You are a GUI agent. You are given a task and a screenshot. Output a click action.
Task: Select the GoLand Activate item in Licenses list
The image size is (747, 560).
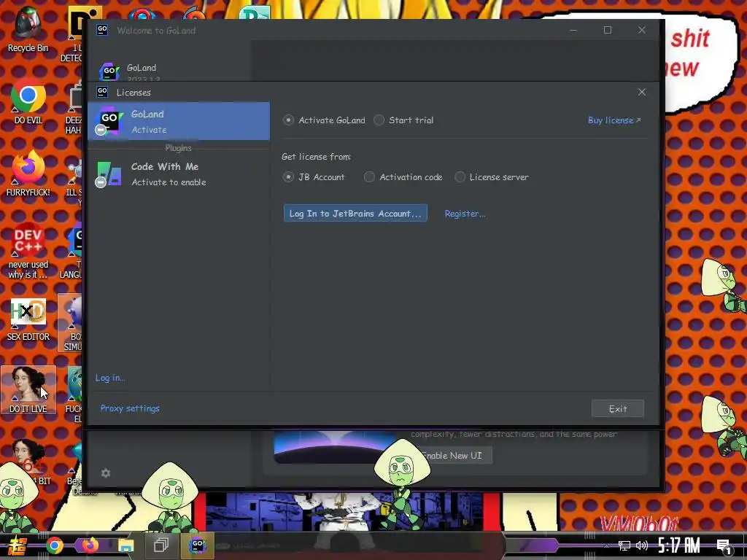(x=179, y=122)
